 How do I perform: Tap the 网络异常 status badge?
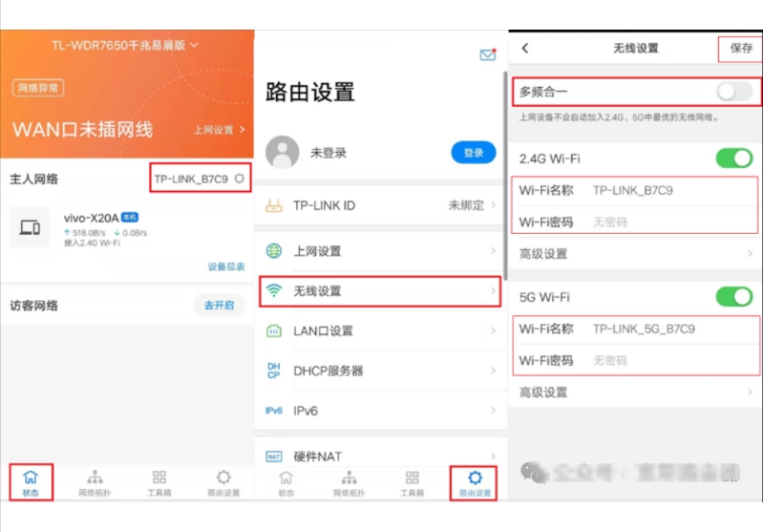pos(38,88)
